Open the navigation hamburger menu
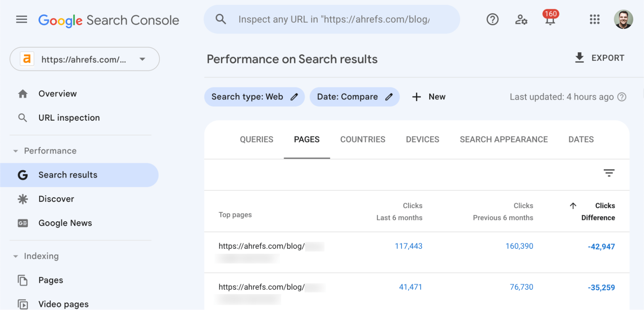 pyautogui.click(x=21, y=19)
